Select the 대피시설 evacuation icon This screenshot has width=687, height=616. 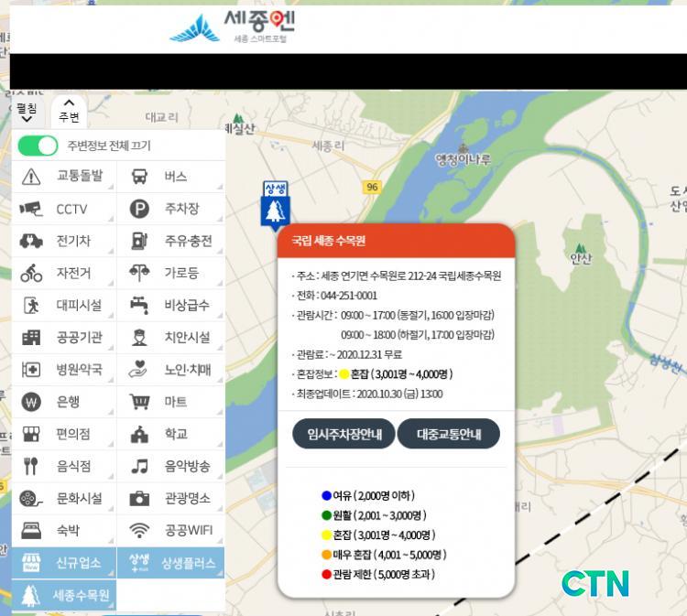coord(31,305)
